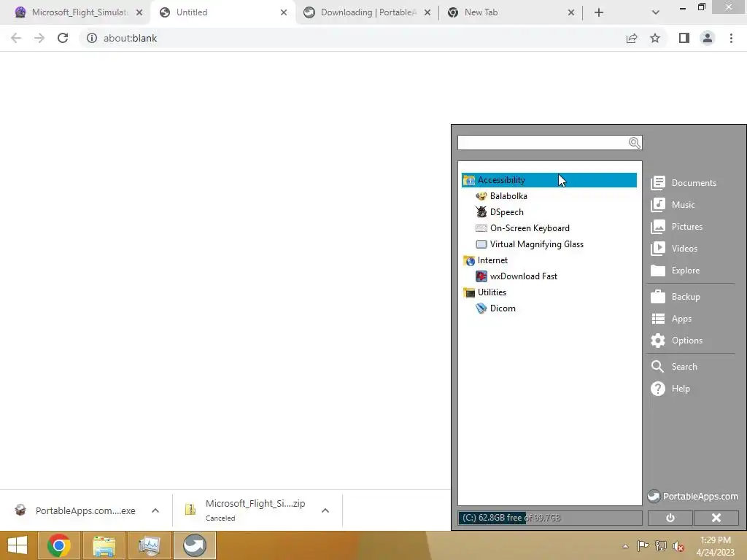Open PortableApps Options
Screen dimensions: 747x560
tap(676, 341)
